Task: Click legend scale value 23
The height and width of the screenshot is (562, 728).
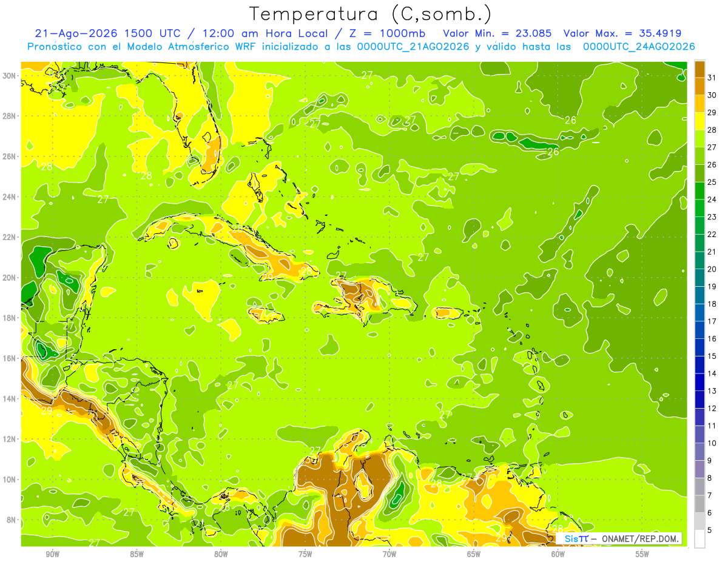Action: [x=712, y=217]
